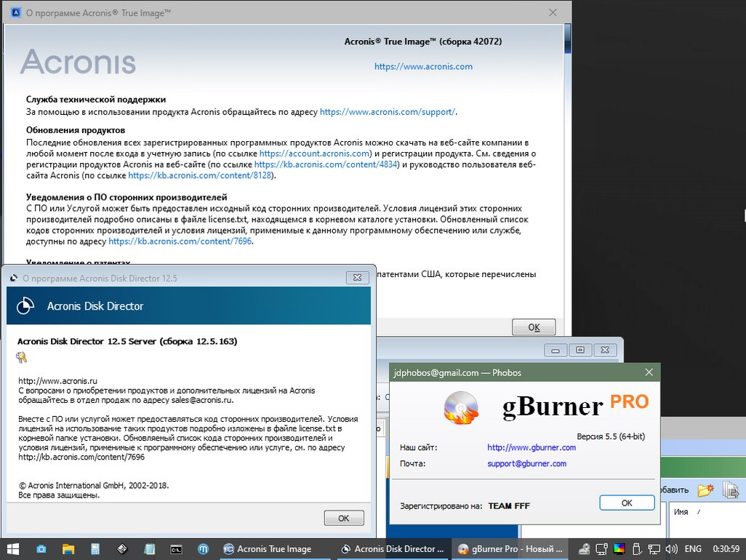This screenshot has width=746, height=560.
Task: Open the round blue M icon in taskbar
Action: click(x=203, y=549)
